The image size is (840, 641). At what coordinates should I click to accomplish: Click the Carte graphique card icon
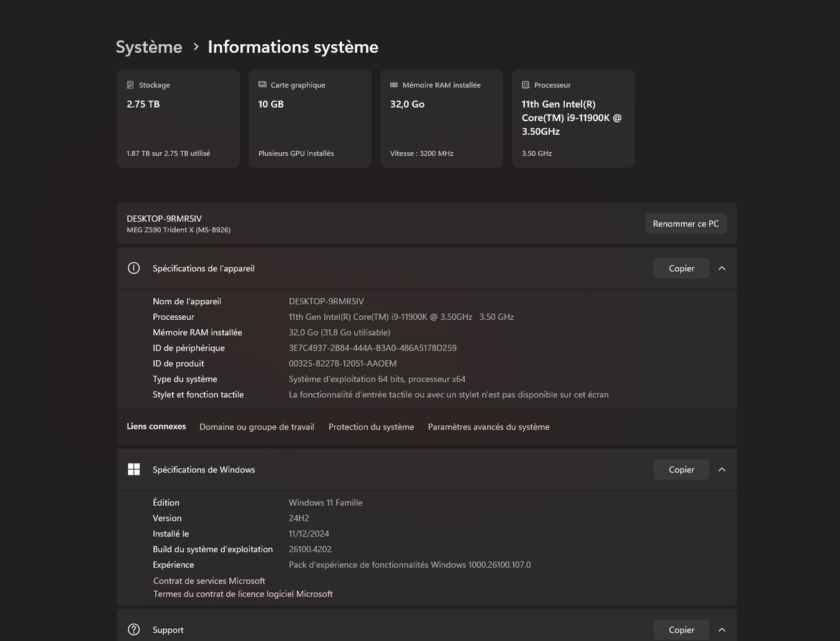point(262,85)
